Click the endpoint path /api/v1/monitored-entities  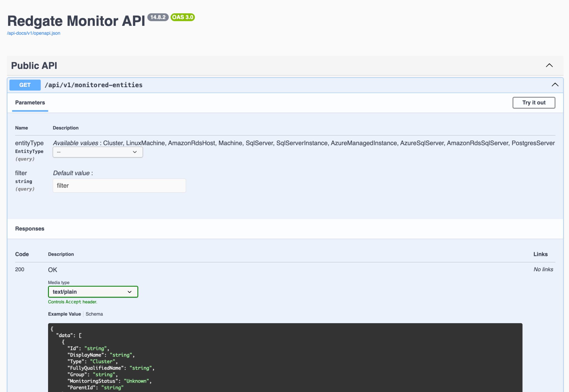tap(94, 85)
